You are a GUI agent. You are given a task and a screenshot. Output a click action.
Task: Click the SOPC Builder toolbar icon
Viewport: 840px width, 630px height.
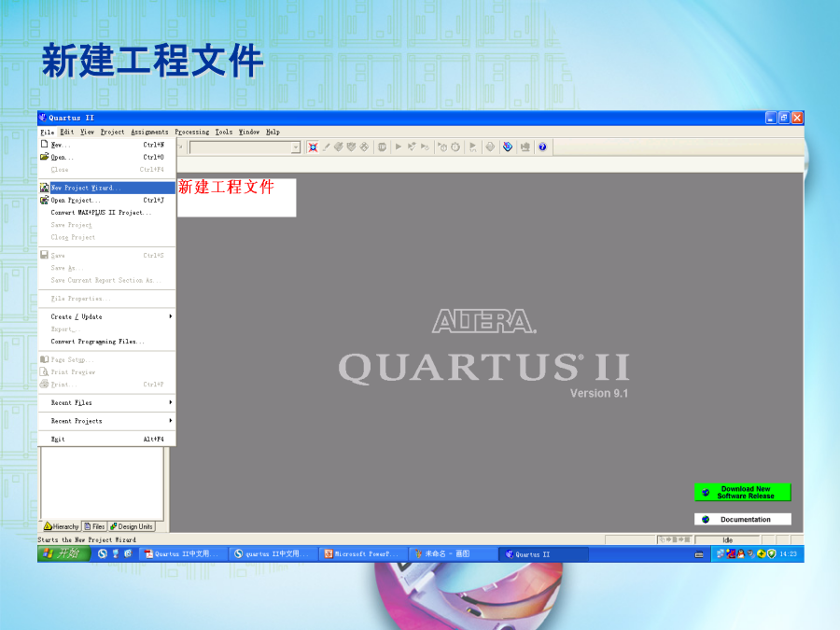(525, 147)
